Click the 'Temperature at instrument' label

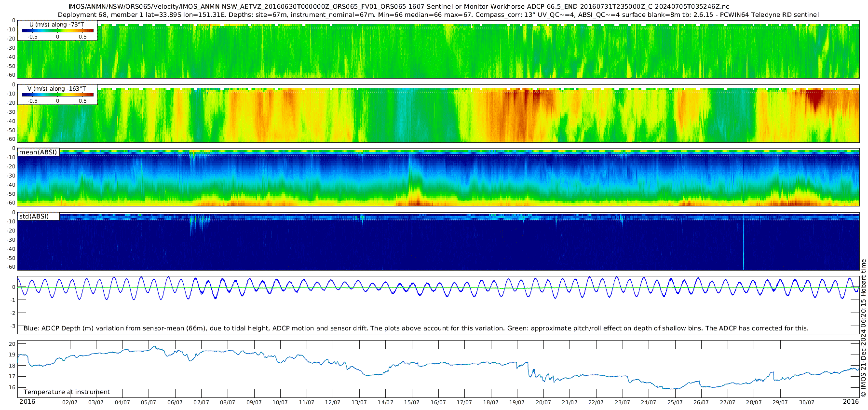click(67, 392)
